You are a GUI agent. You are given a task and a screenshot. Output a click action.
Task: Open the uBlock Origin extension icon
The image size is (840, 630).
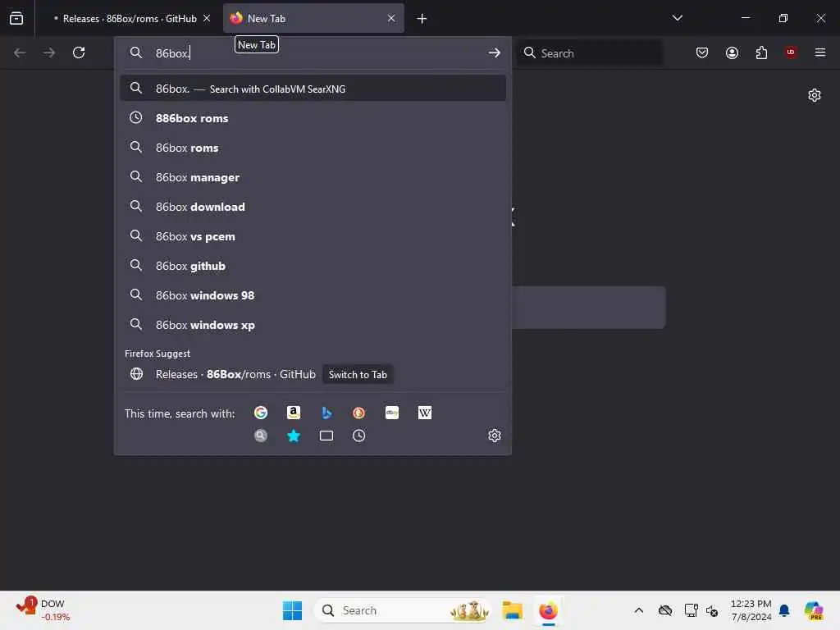coord(791,52)
